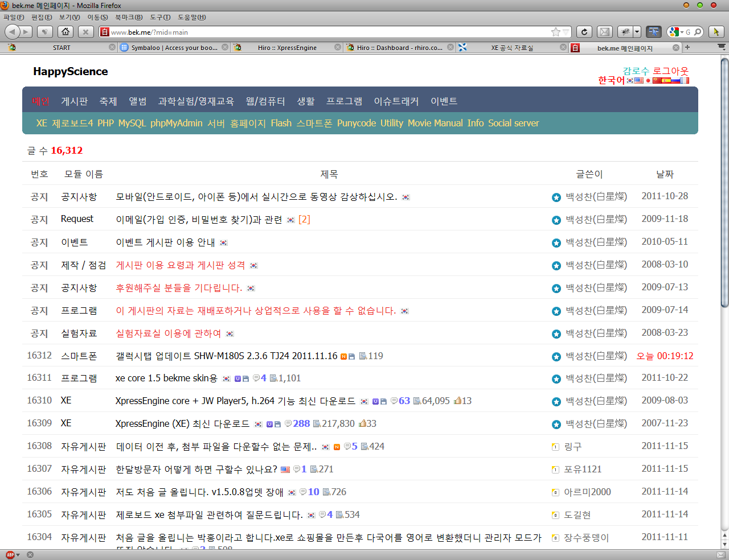This screenshot has width=729, height=560.
Task: Click the mail envelope toolbar icon
Action: click(605, 32)
